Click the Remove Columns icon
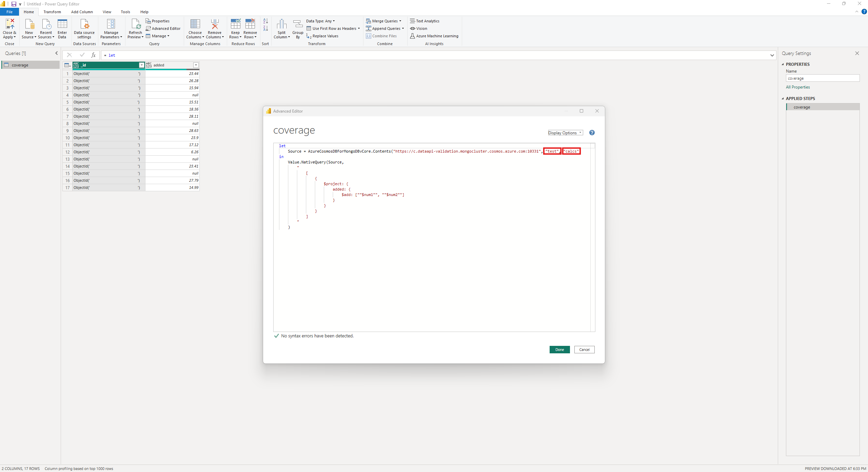The height and width of the screenshot is (472, 868). pyautogui.click(x=215, y=24)
